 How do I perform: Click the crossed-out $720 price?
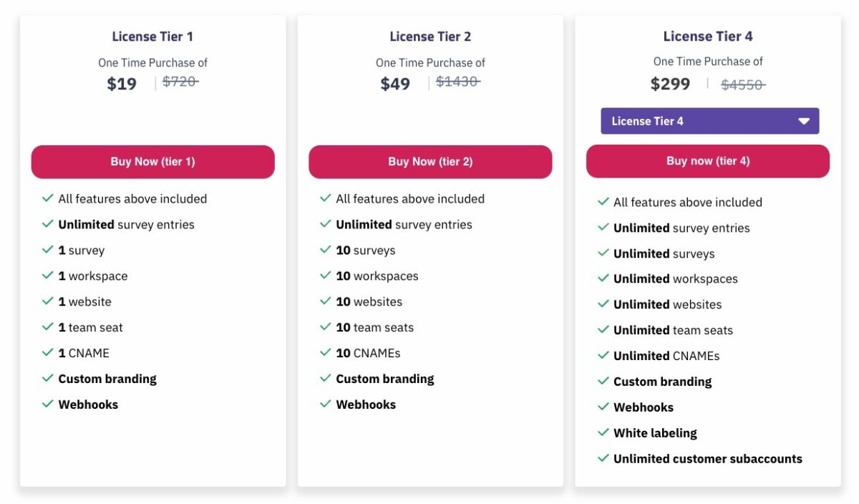pos(180,82)
